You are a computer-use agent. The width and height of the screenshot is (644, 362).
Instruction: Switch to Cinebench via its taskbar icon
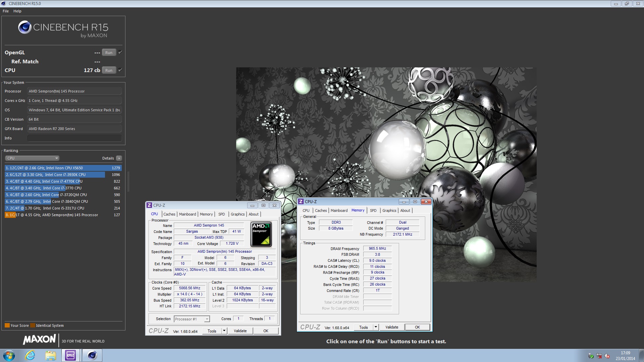[92, 355]
